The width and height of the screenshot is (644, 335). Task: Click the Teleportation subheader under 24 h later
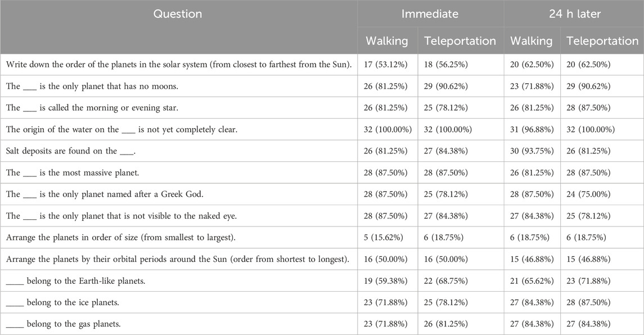tap(602, 40)
